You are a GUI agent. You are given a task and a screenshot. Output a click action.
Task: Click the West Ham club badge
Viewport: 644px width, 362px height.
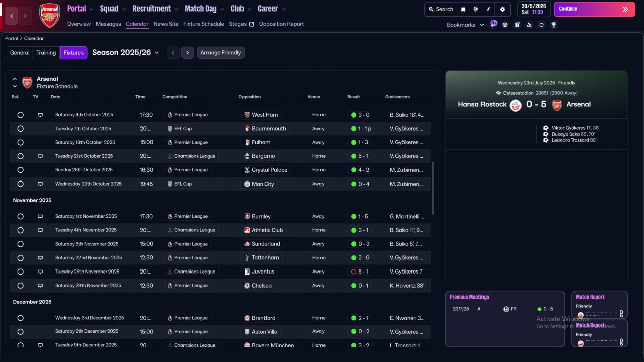(x=247, y=115)
